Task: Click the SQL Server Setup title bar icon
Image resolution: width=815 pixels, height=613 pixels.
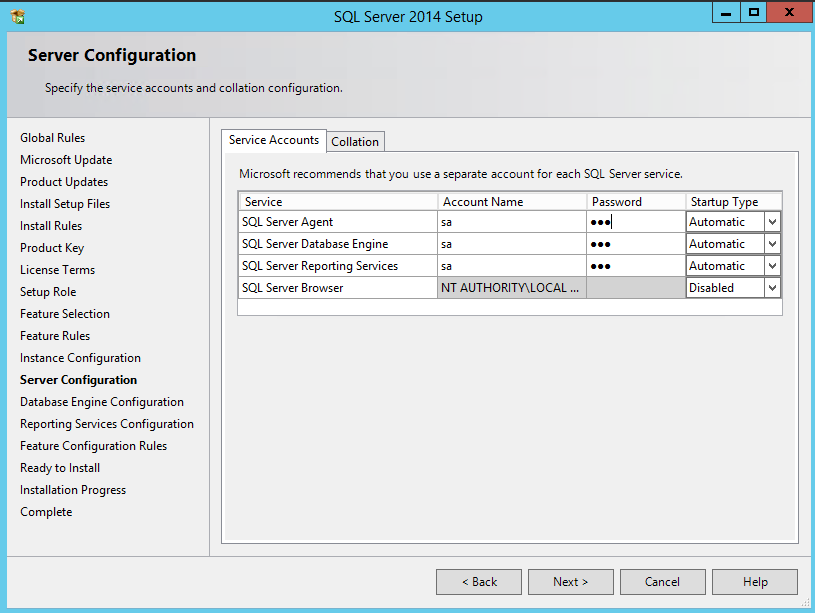Action: point(18,14)
